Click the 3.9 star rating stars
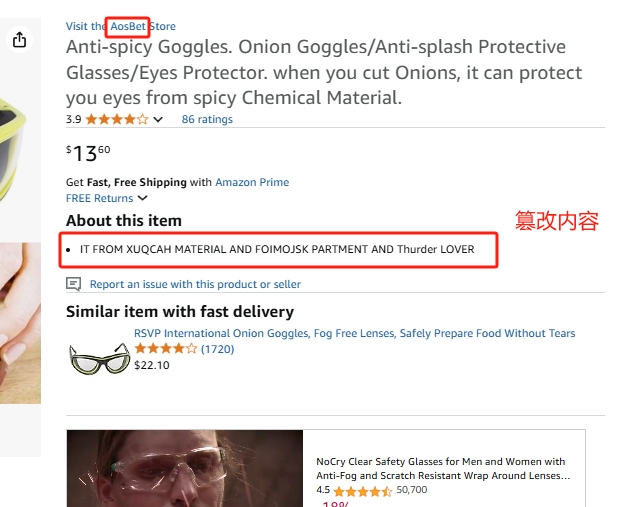Viewport: 618px width, 507px height. click(117, 119)
